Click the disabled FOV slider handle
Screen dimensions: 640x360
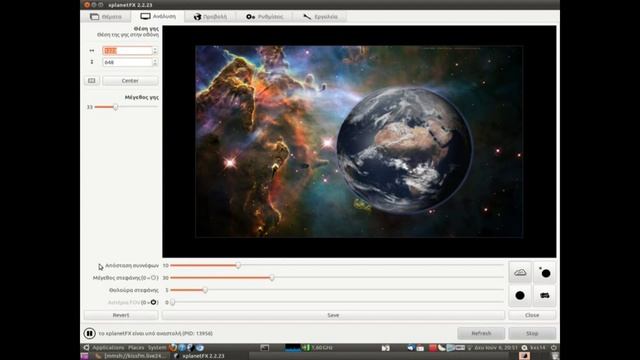tap(173, 302)
